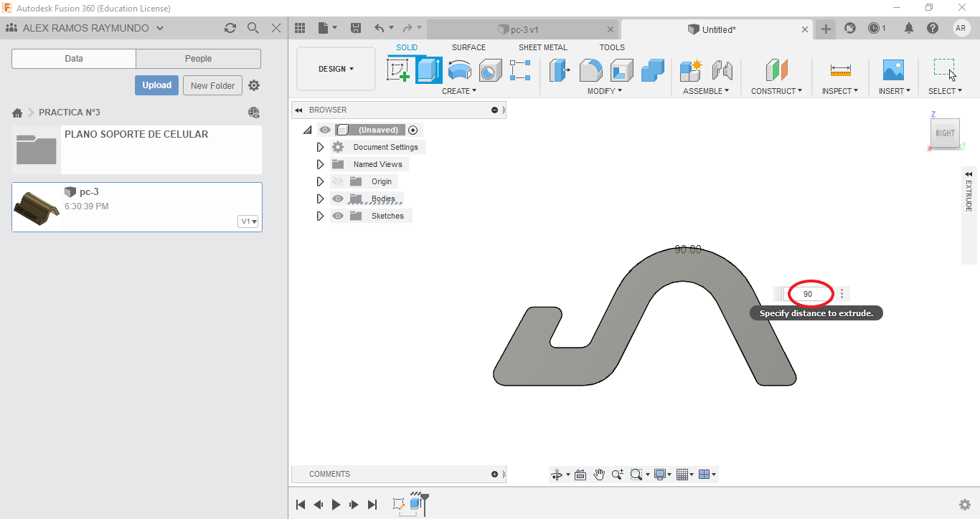The width and height of the screenshot is (980, 519).
Task: Select the Create Sketch tool
Action: point(397,70)
